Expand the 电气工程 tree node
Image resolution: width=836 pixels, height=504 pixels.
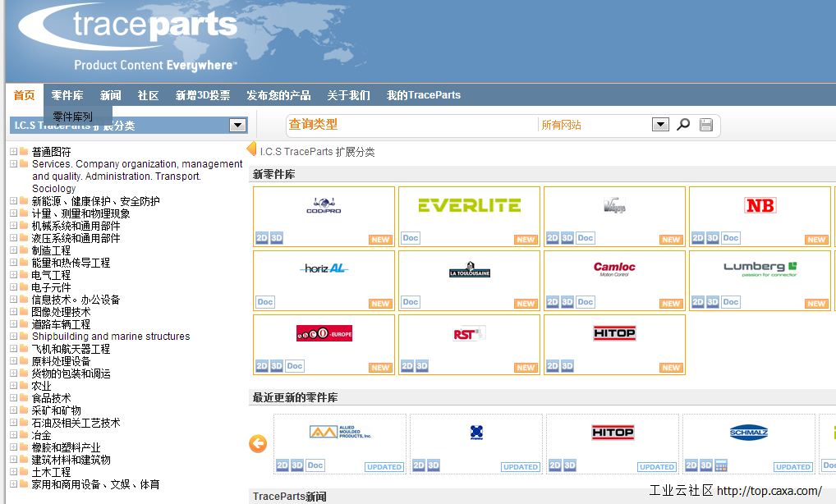[x=13, y=275]
